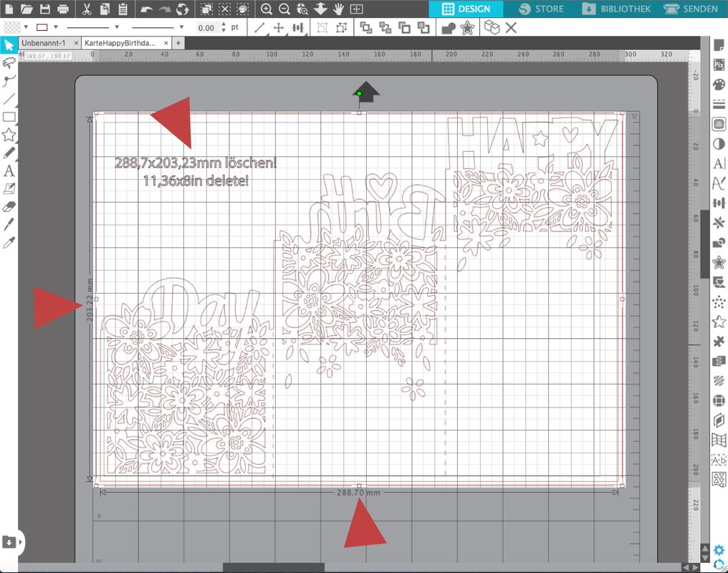Select the Text tool in left toolbar
728x573 pixels.
9,171
